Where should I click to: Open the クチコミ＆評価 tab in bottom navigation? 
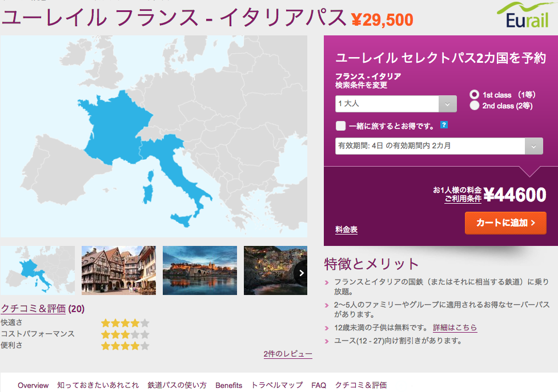[361, 385]
